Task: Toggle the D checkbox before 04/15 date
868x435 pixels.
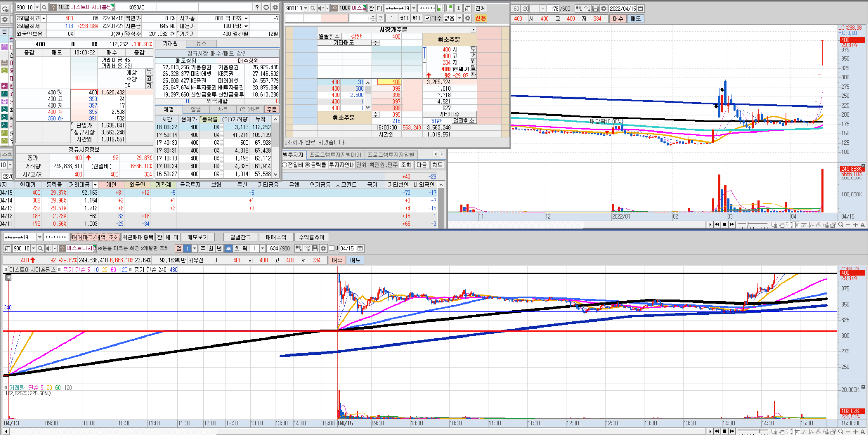Action: pos(331,248)
